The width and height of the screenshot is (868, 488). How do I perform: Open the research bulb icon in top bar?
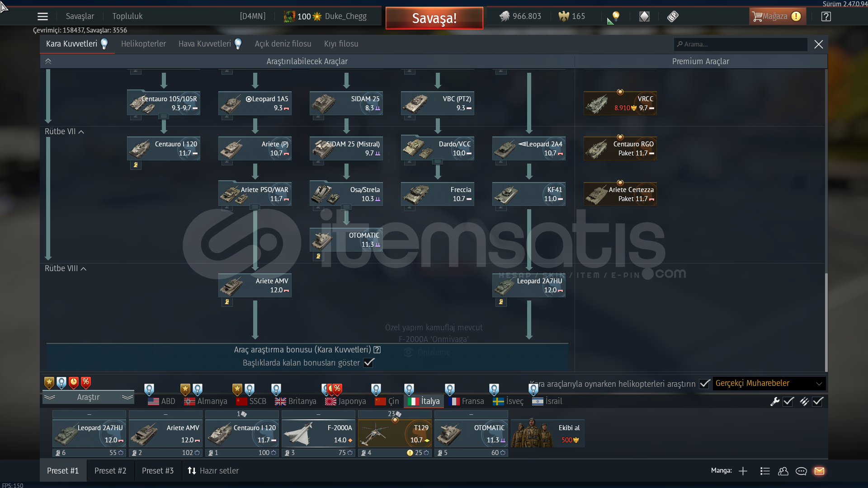point(613,17)
